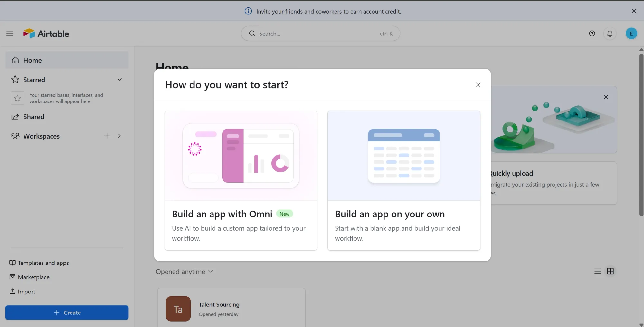The image size is (644, 327).
Task: Click the star icon next to starred placeholder text
Action: (x=17, y=98)
